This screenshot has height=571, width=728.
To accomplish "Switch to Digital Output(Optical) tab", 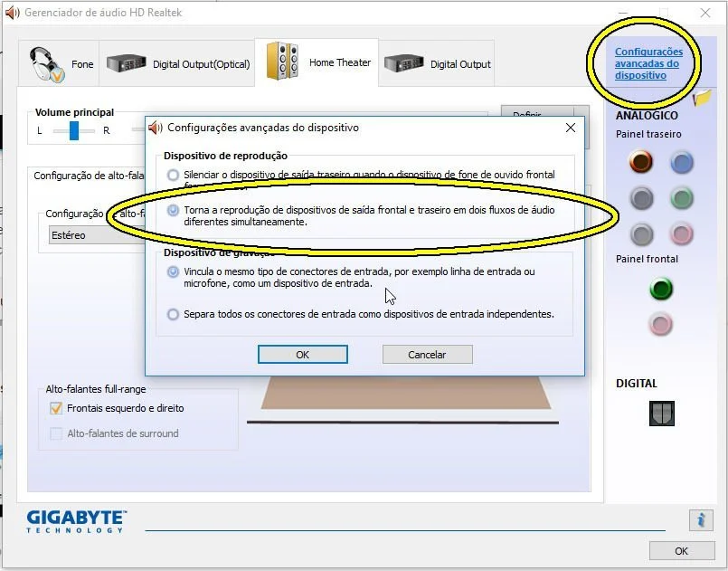I will coord(177,63).
